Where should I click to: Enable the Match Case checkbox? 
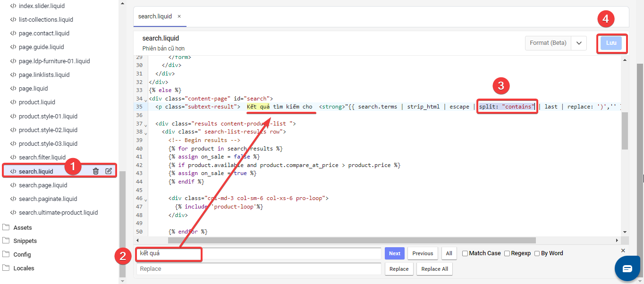pyautogui.click(x=465, y=254)
